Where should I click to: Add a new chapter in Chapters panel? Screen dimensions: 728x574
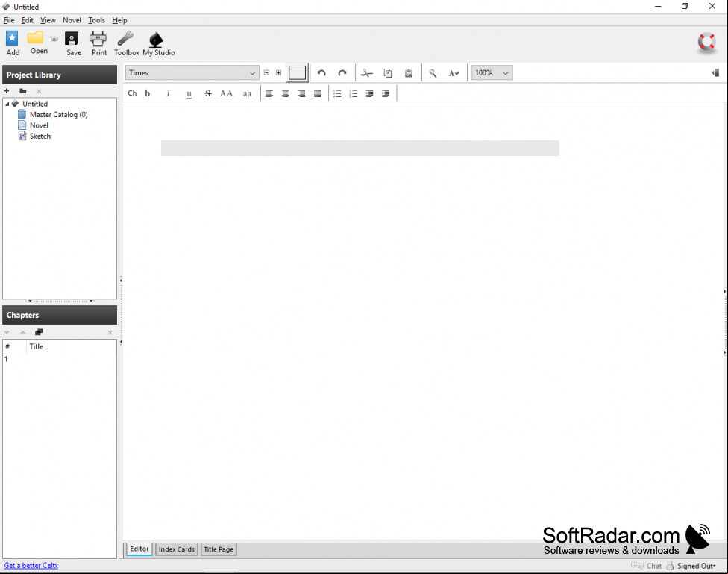point(39,332)
